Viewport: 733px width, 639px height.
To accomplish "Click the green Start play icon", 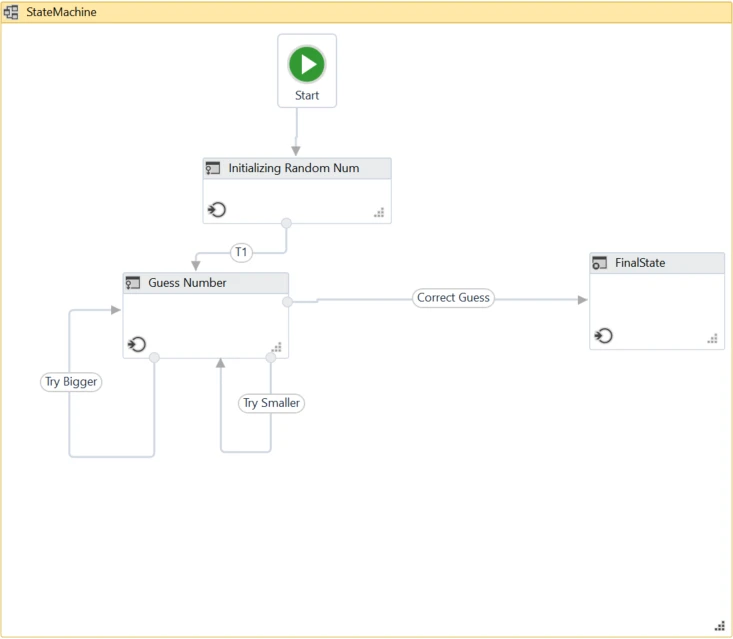I will click(x=307, y=64).
